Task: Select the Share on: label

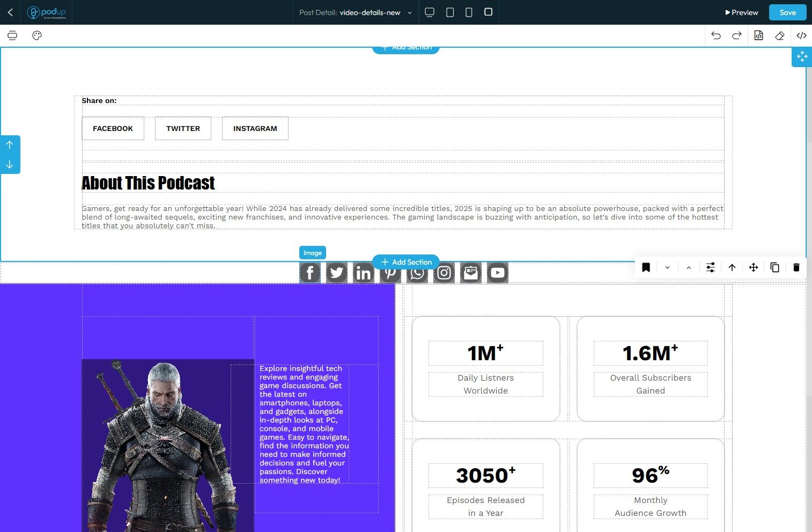Action: [99, 100]
